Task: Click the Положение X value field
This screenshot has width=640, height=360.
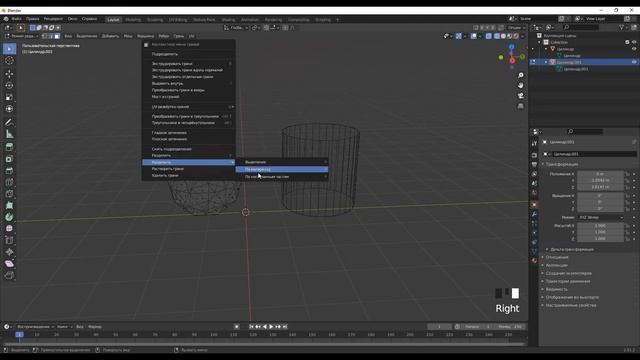Action: [600, 174]
